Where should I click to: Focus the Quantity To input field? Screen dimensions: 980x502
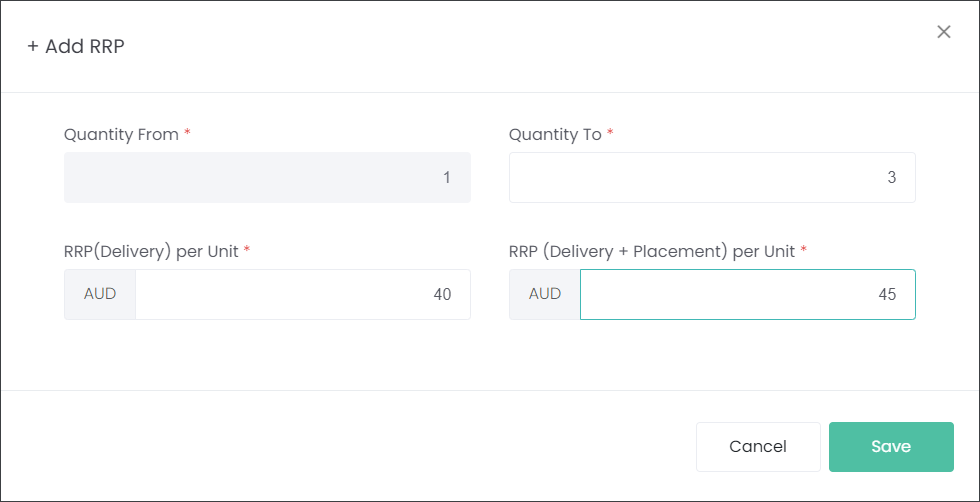click(712, 178)
